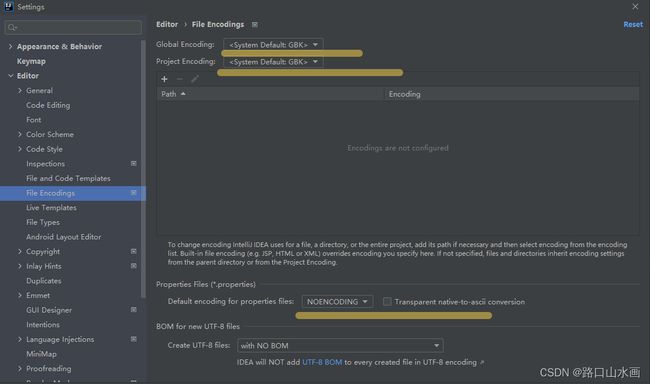Click the add path plus icon

(x=164, y=79)
